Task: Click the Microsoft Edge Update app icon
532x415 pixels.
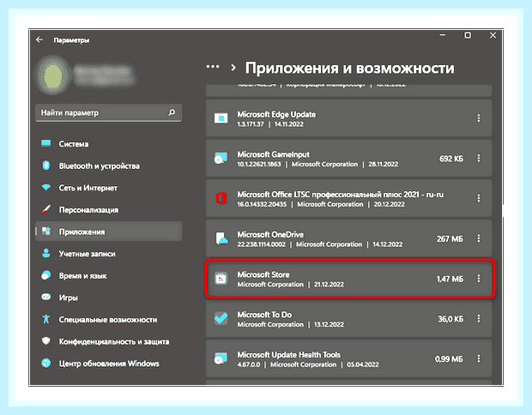Action: [x=221, y=118]
